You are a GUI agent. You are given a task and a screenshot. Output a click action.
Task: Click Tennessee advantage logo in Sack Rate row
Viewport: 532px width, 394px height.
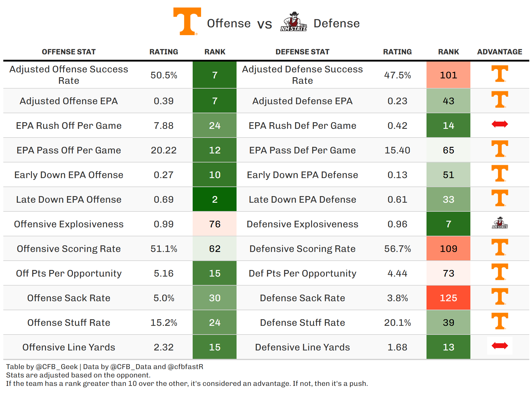pyautogui.click(x=500, y=296)
